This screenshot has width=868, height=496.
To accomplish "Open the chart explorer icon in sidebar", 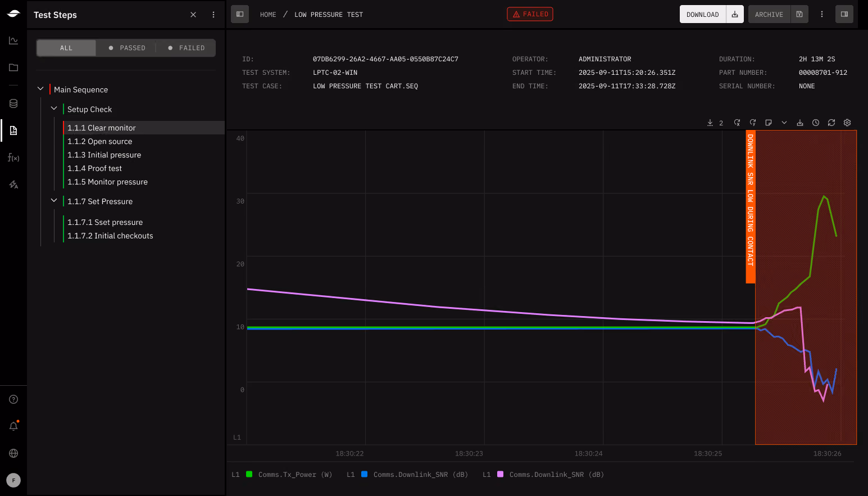I will (x=13, y=40).
